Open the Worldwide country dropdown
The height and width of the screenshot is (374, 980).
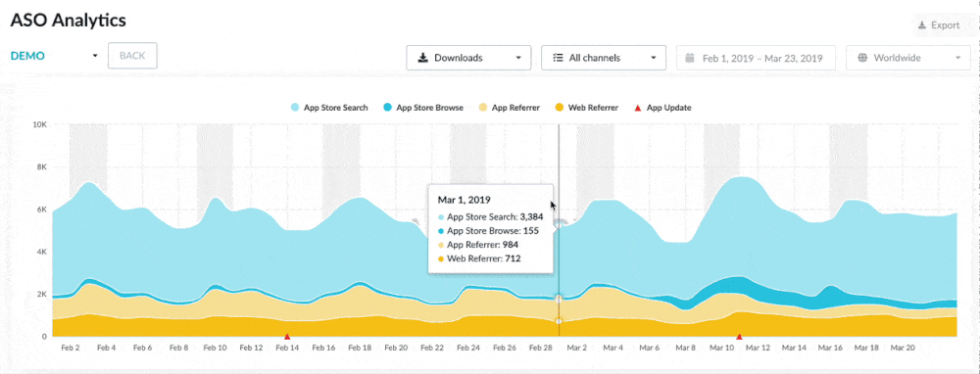(908, 58)
